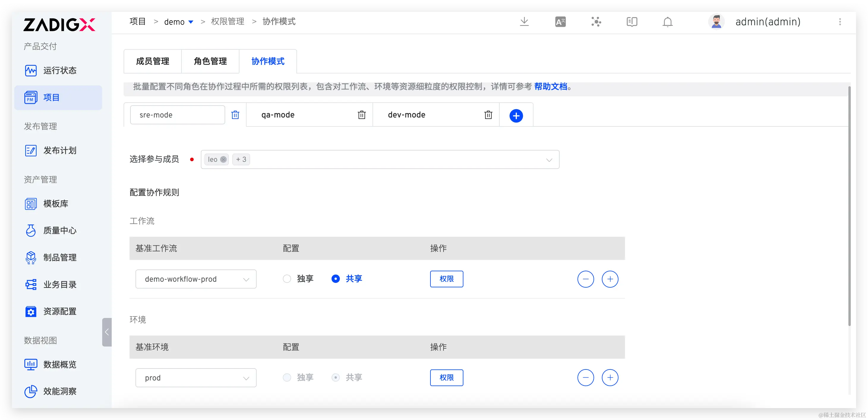Select 独享 radio in prod environment row

tap(287, 377)
